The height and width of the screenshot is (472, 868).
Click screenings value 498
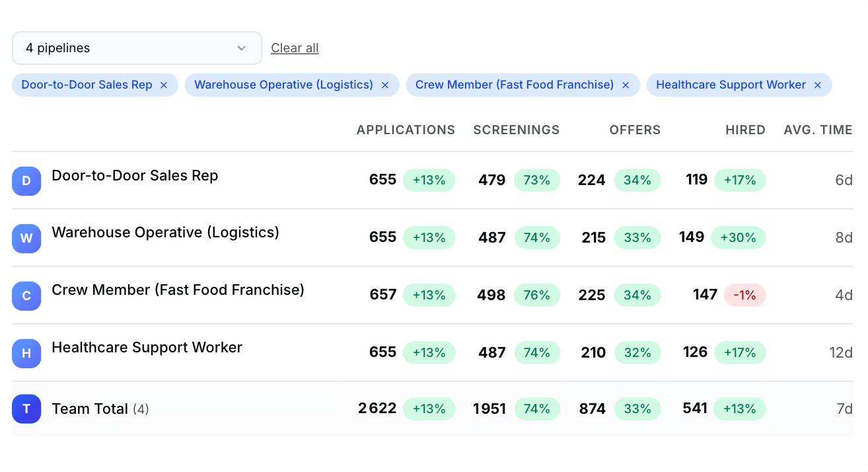pyautogui.click(x=491, y=295)
